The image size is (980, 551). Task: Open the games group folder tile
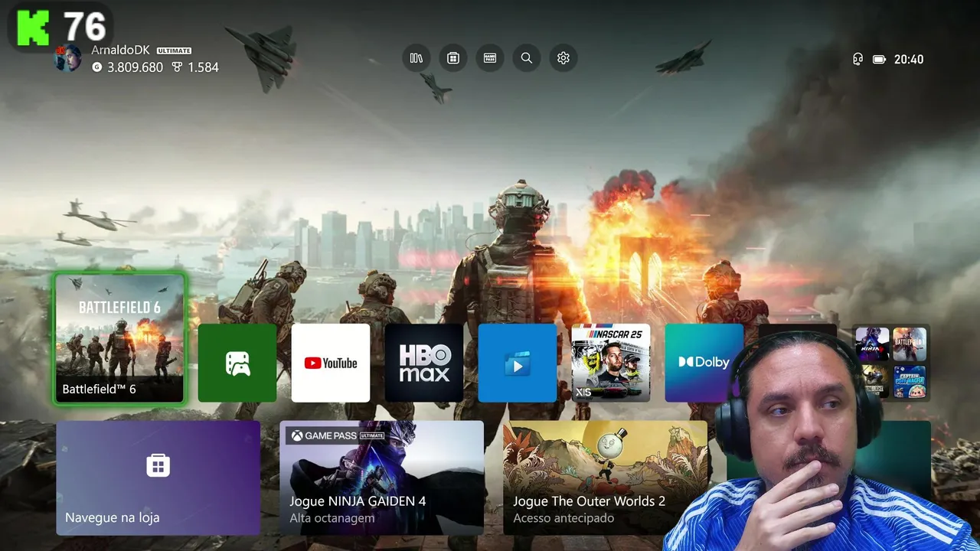(891, 363)
